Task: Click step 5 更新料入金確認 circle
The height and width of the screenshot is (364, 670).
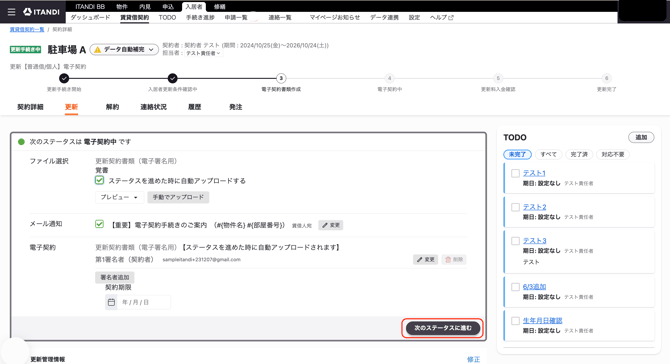Action: pyautogui.click(x=498, y=78)
